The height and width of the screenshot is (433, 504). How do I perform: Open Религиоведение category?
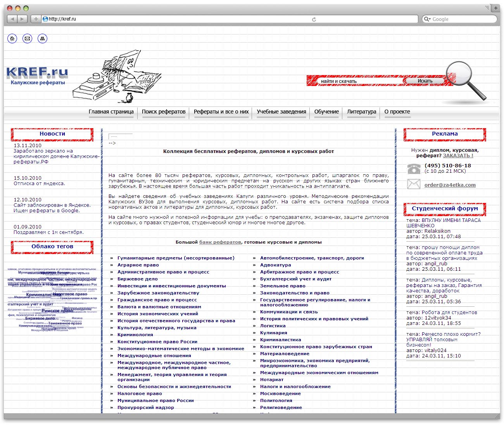click(x=281, y=407)
